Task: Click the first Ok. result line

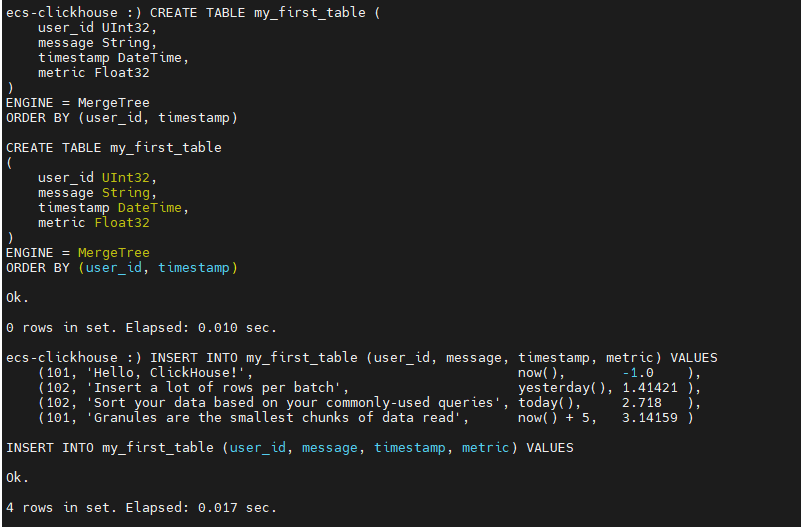Action: click(17, 298)
